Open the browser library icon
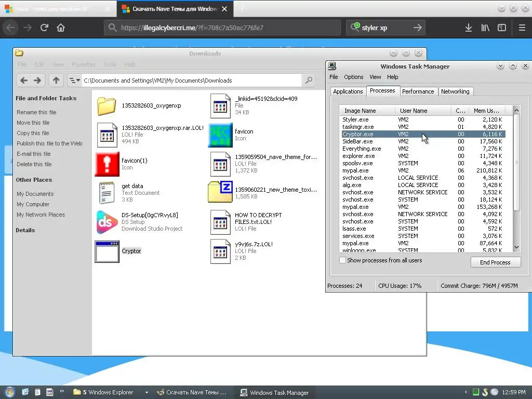 coord(485,28)
